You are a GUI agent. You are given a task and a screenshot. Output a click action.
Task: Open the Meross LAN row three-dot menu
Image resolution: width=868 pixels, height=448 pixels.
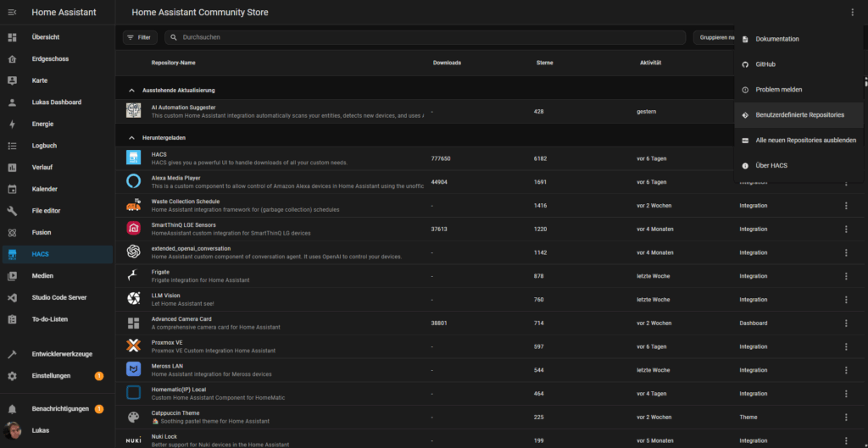point(846,370)
